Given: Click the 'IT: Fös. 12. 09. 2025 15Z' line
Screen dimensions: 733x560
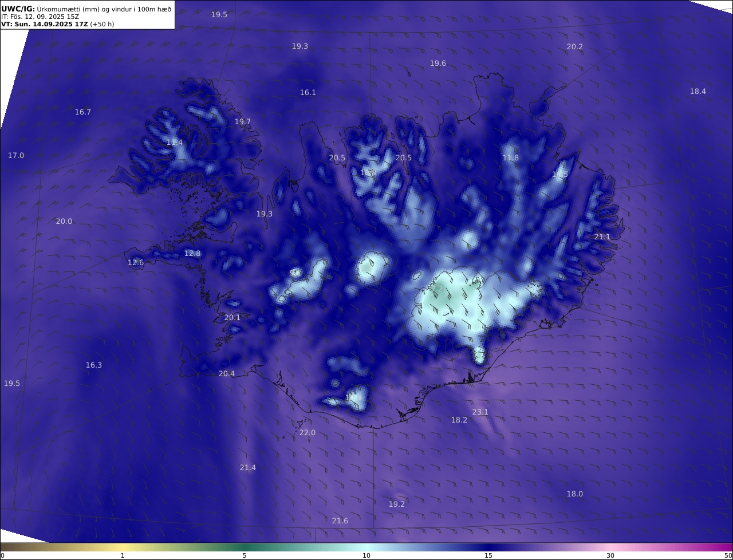Looking at the screenshot, I should pos(40,17).
